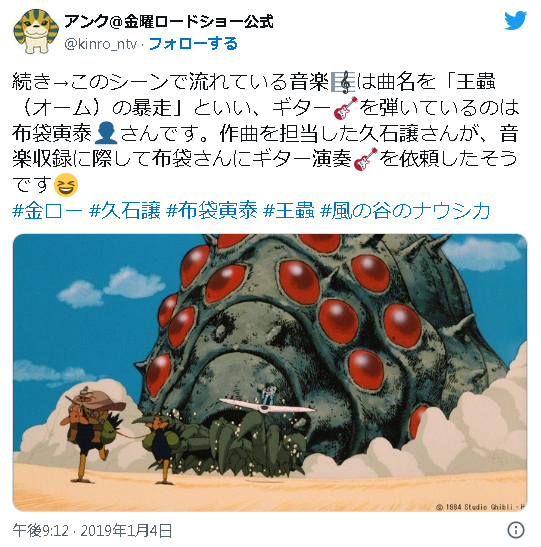
Task: Click first red guitar emoji after ギター
Action: click(345, 108)
